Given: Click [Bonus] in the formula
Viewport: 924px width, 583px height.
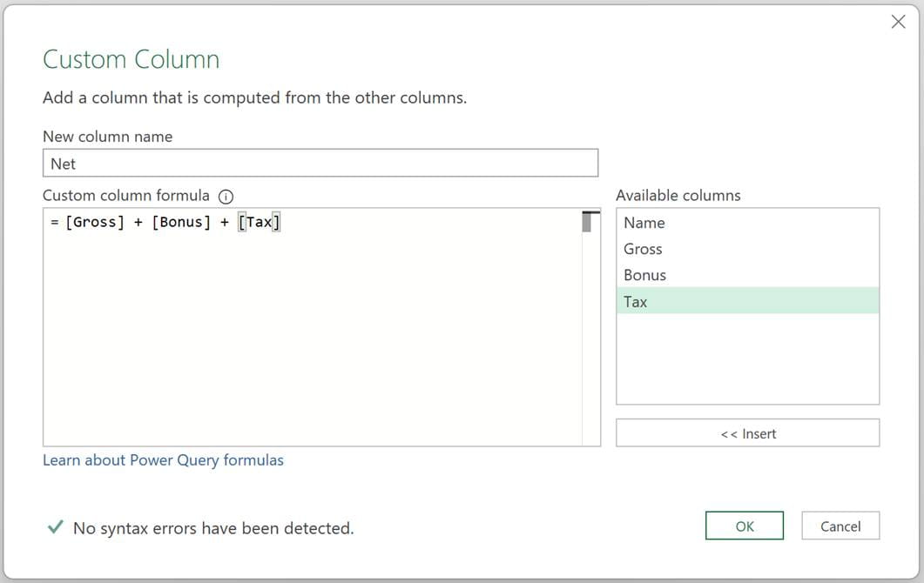Looking at the screenshot, I should pos(181,222).
